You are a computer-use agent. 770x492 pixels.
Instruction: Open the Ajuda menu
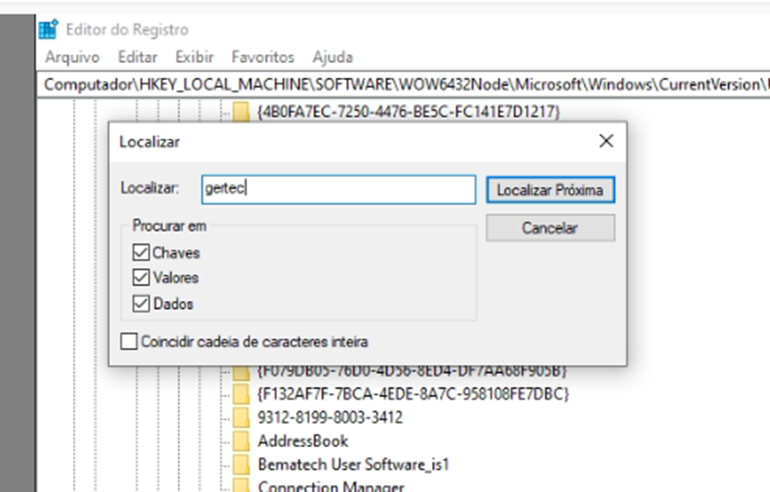[332, 57]
